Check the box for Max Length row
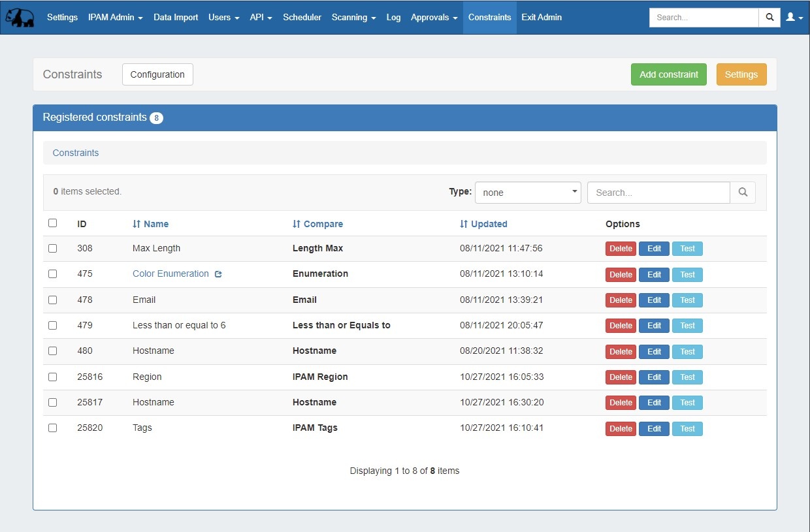The image size is (810, 532). pyautogui.click(x=53, y=249)
